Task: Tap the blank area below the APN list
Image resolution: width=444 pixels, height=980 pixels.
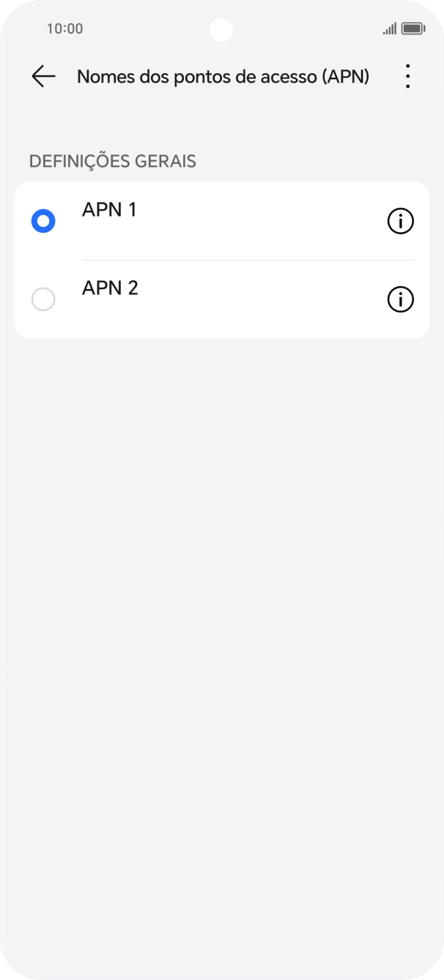Action: coord(222,586)
